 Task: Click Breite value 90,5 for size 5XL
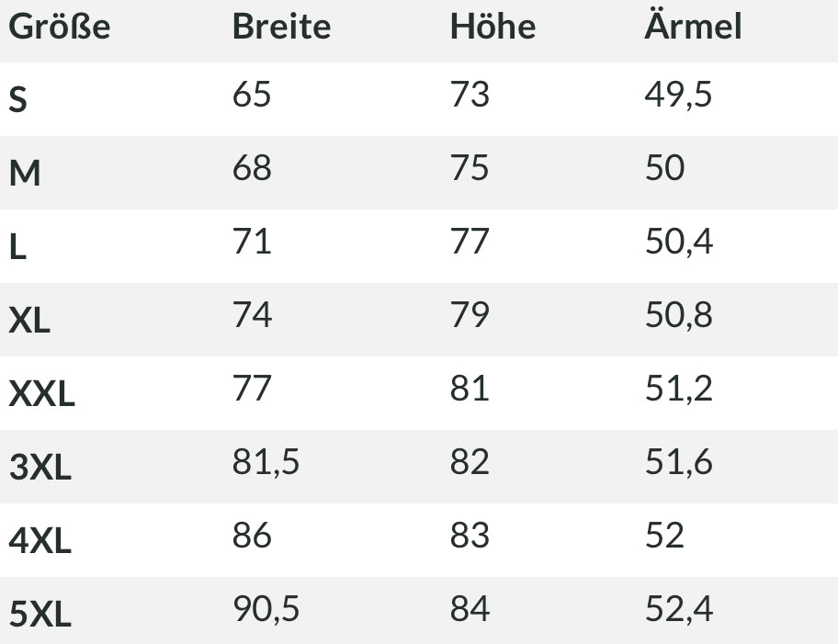(266, 609)
